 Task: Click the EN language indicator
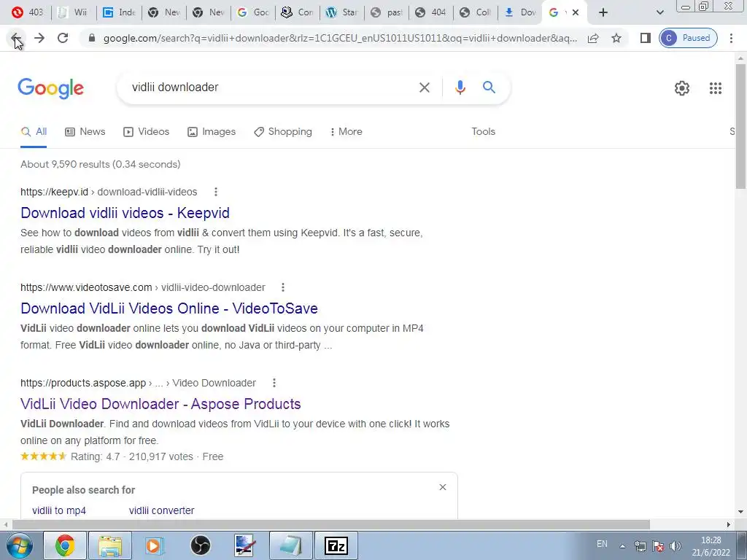(x=602, y=544)
